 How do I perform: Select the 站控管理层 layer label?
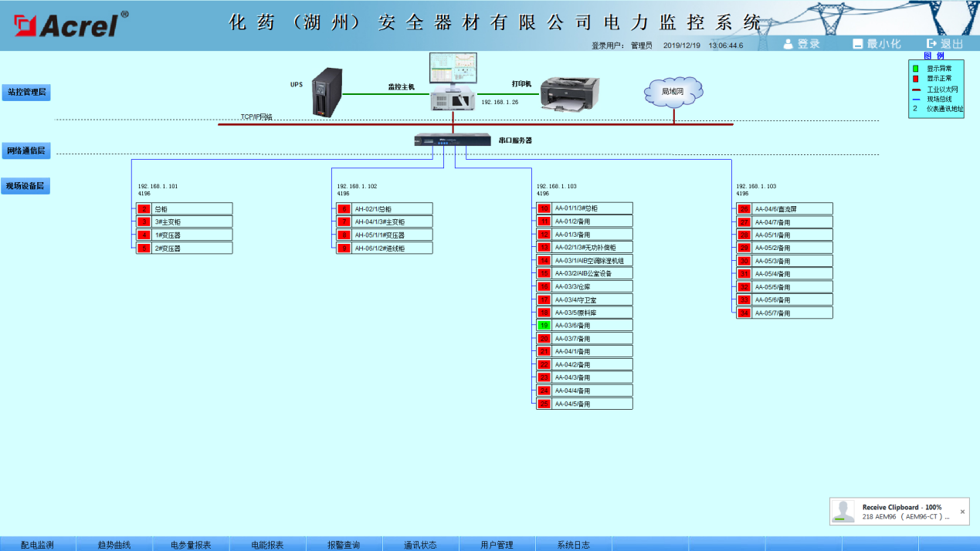[x=26, y=93]
